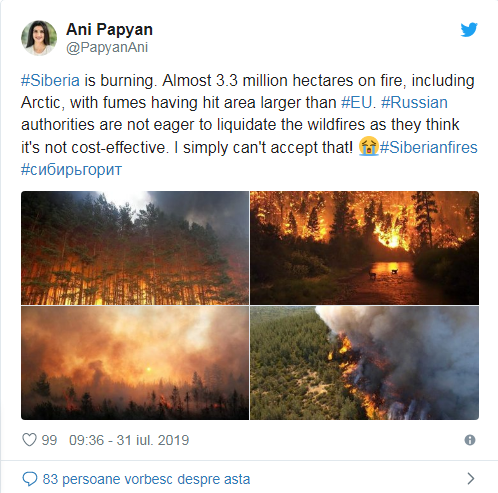Expand the conversation with the chevron arrow

pos(471,479)
